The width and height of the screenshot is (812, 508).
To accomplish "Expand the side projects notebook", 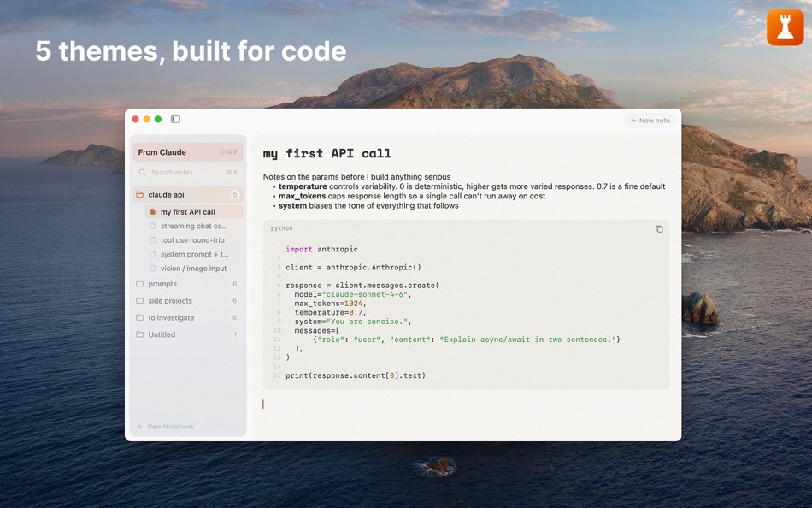I will point(187,301).
